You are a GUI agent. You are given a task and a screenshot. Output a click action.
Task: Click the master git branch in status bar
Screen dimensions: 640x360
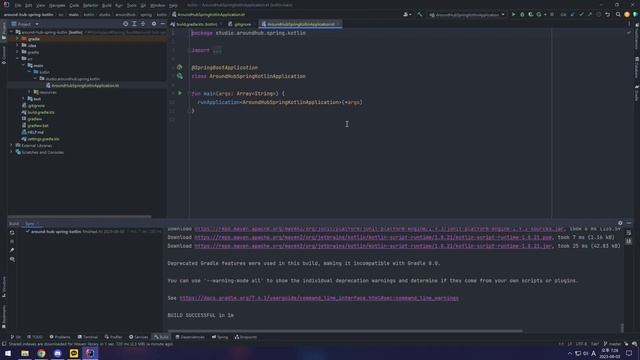click(612, 344)
